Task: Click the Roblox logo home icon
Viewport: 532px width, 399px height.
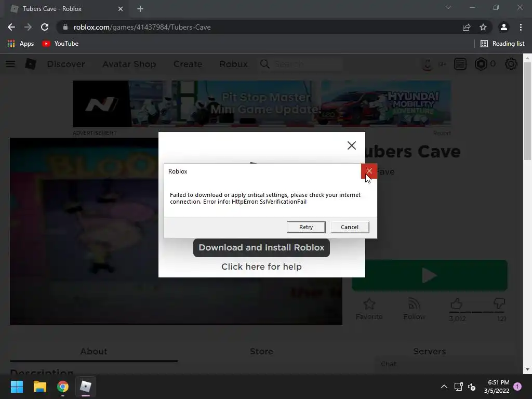Action: tap(31, 64)
